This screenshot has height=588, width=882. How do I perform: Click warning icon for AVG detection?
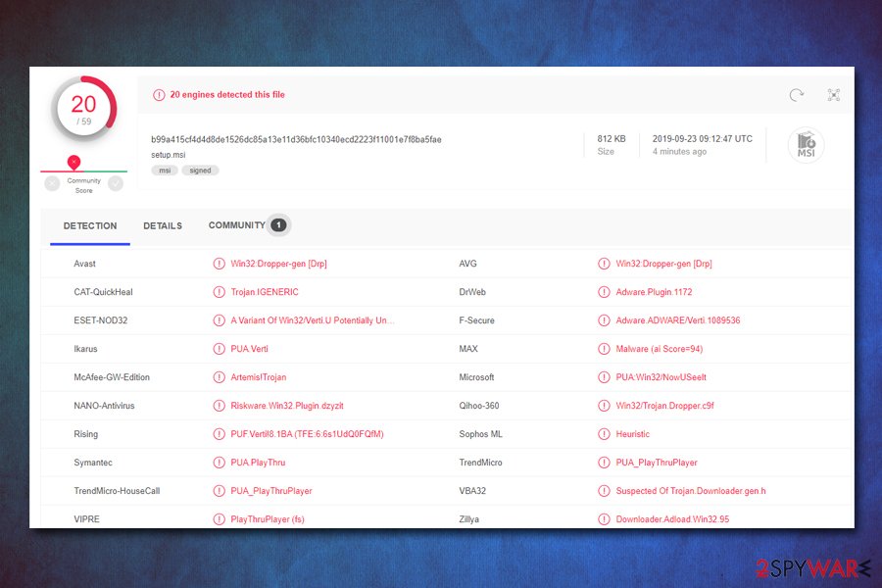pos(604,264)
